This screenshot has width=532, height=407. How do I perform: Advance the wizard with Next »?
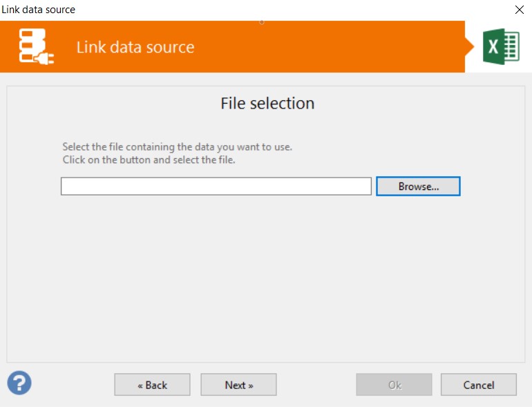click(238, 385)
